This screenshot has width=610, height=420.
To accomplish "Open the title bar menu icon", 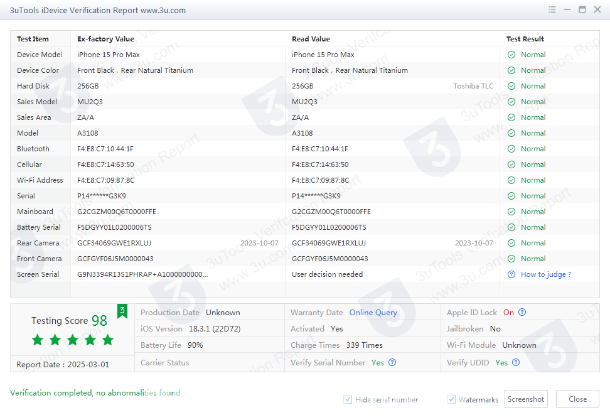I will [x=552, y=10].
